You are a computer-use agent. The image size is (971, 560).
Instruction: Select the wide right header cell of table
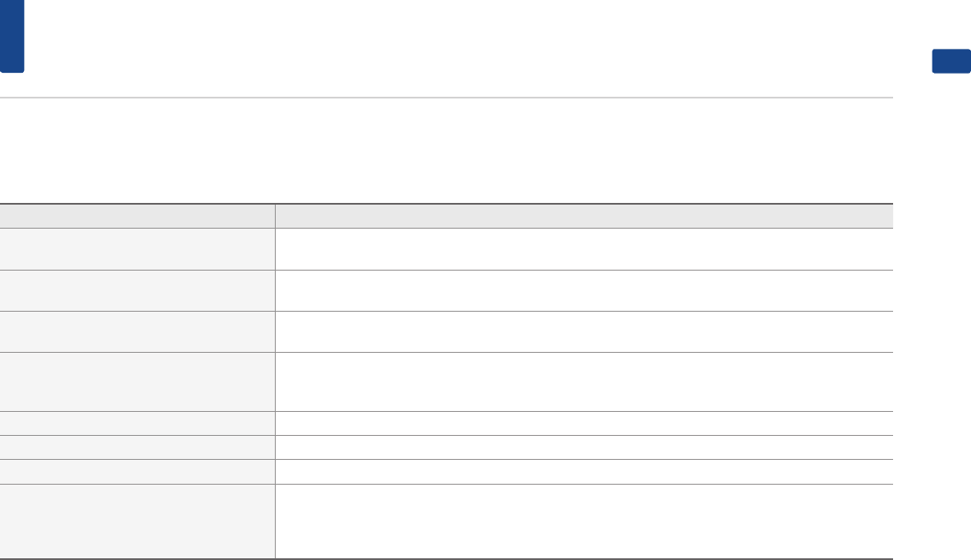pos(584,216)
